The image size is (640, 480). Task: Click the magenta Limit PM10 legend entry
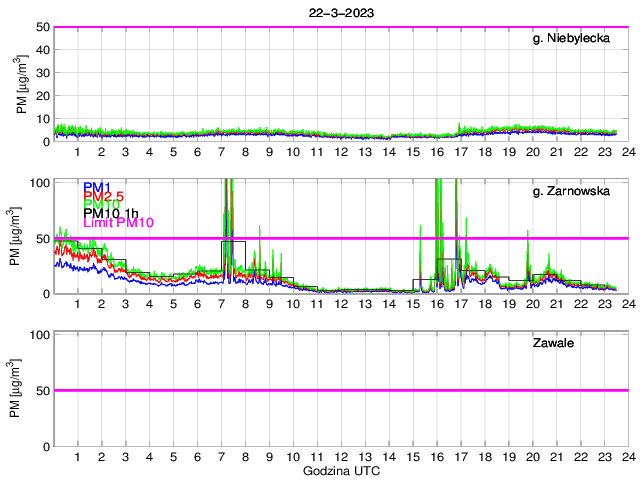click(118, 222)
